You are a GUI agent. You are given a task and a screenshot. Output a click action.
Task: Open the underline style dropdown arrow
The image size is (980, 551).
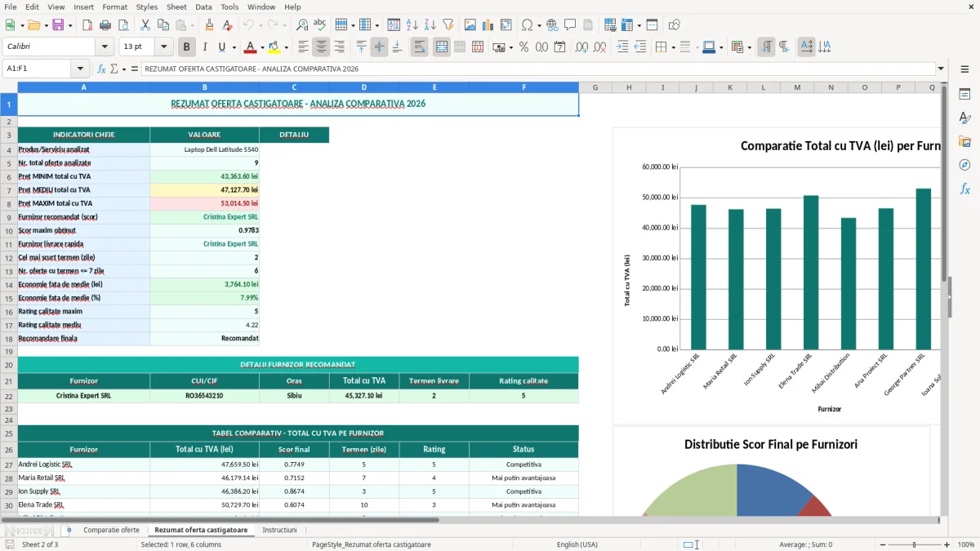click(x=234, y=47)
